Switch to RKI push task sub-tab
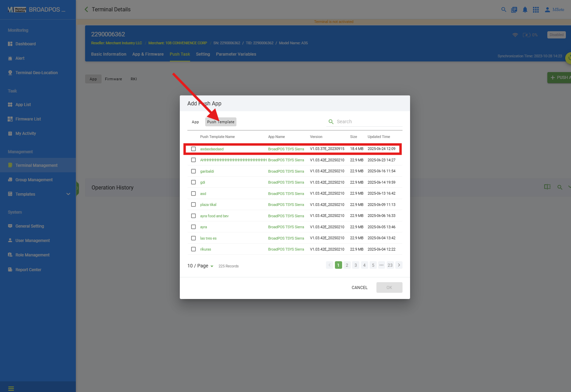 (x=134, y=79)
